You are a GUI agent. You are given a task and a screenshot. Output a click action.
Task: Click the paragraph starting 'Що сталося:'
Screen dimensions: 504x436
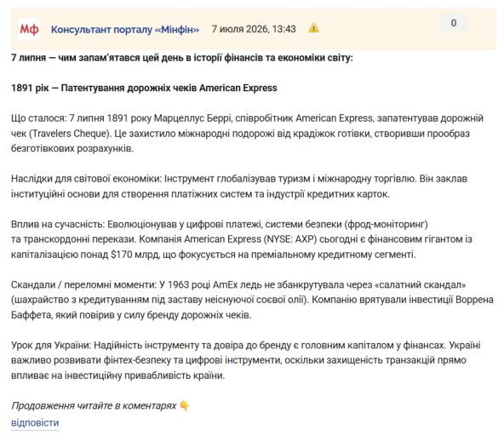(x=247, y=134)
